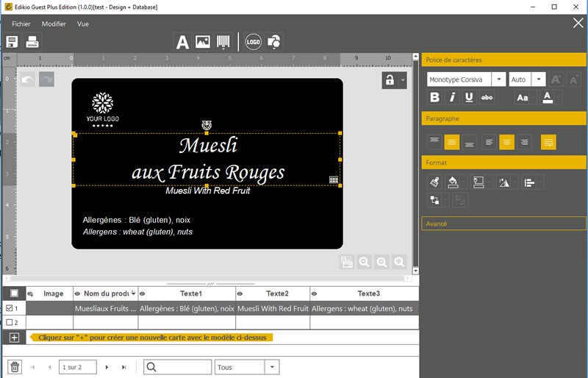Uncheck the checkbox for row 1

[10, 308]
